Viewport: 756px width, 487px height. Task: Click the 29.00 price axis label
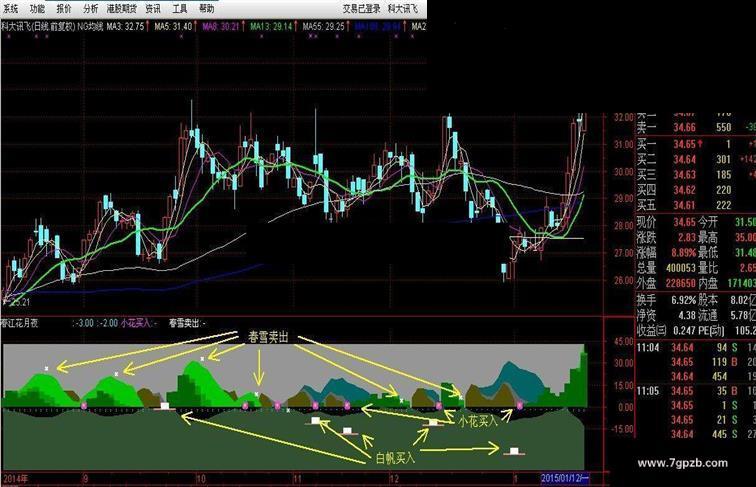pyautogui.click(x=624, y=198)
